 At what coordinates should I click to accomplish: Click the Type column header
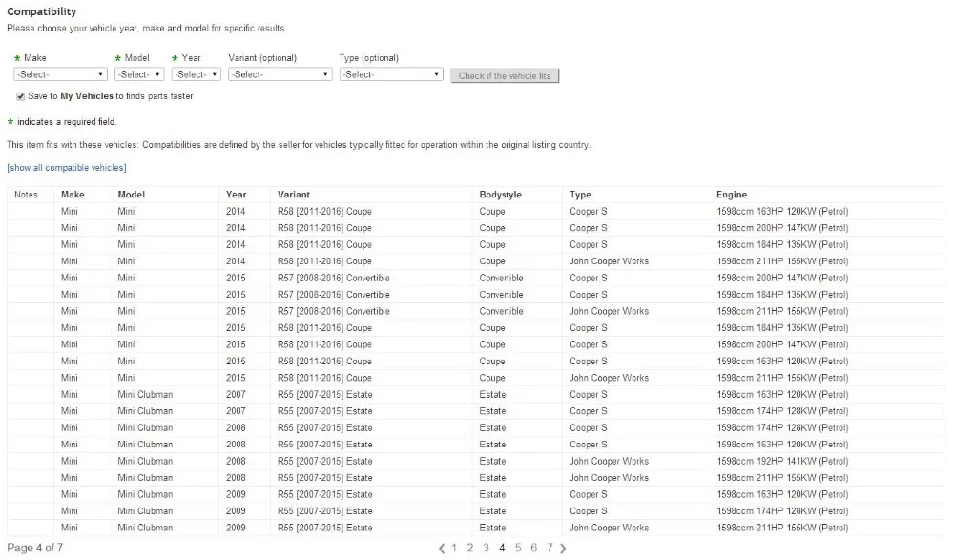tap(580, 195)
